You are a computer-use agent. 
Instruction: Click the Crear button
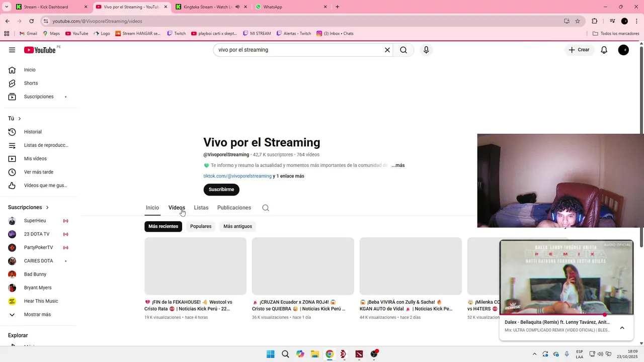[579, 50]
